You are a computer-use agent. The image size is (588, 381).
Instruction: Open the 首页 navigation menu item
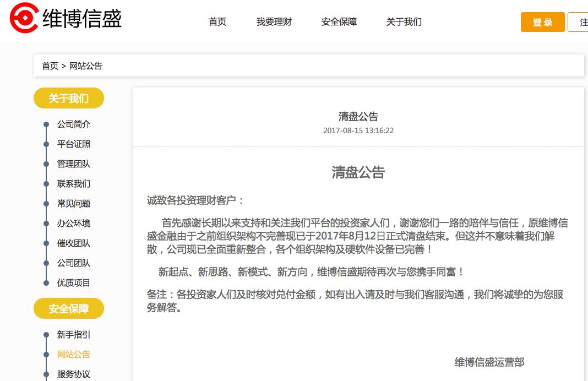[x=217, y=22]
